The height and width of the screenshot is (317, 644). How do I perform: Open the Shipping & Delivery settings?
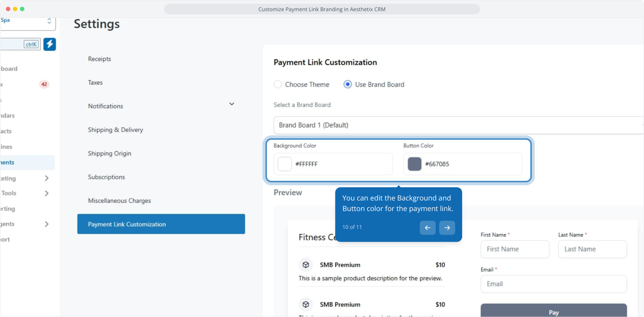tap(115, 130)
